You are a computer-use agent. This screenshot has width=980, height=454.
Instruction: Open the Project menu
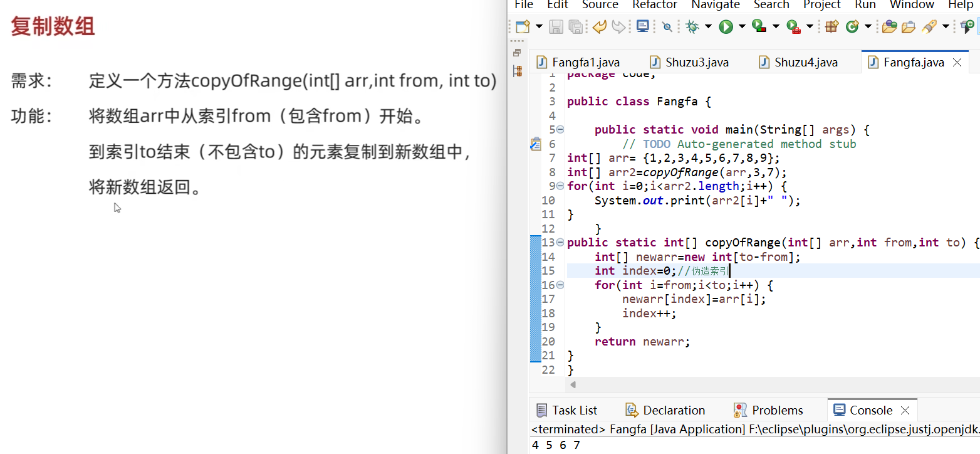[x=822, y=4]
